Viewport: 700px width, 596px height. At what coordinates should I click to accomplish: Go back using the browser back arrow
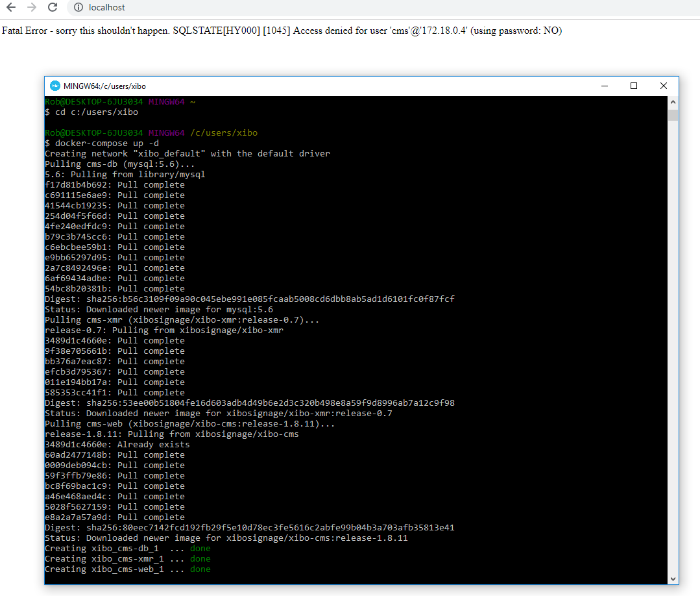tap(11, 7)
